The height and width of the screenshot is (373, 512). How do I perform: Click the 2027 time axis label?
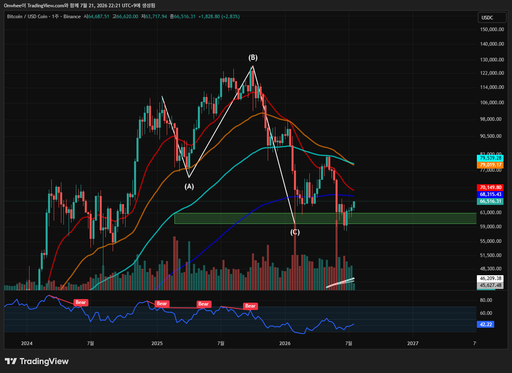coord(413,343)
